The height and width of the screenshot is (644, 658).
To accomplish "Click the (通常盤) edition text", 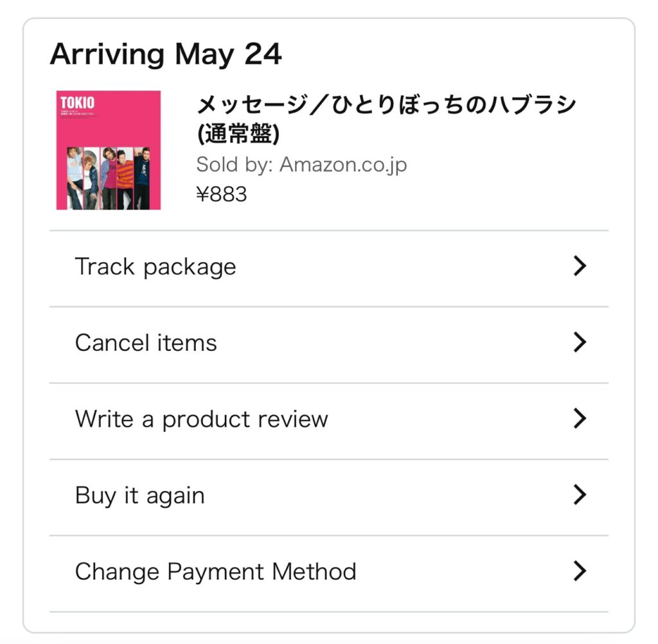I will (238, 135).
